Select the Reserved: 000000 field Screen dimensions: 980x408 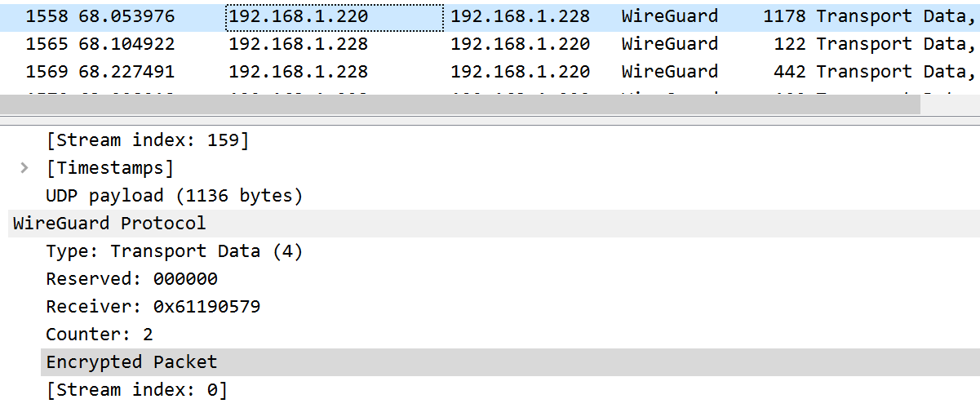point(131,279)
